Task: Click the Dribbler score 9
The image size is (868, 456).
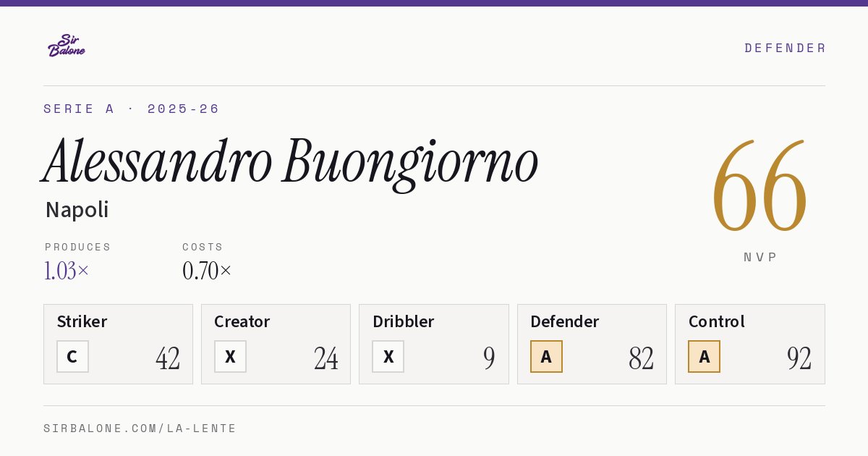Action: [489, 358]
